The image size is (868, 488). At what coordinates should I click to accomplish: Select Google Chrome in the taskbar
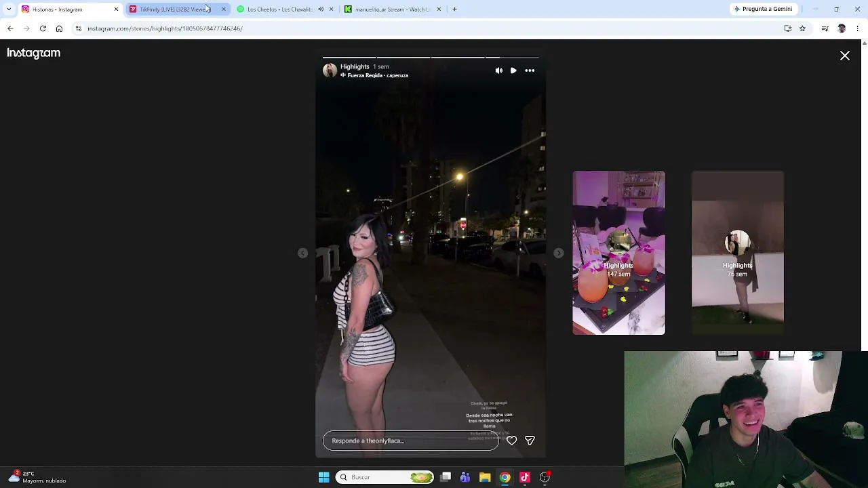pos(505,477)
